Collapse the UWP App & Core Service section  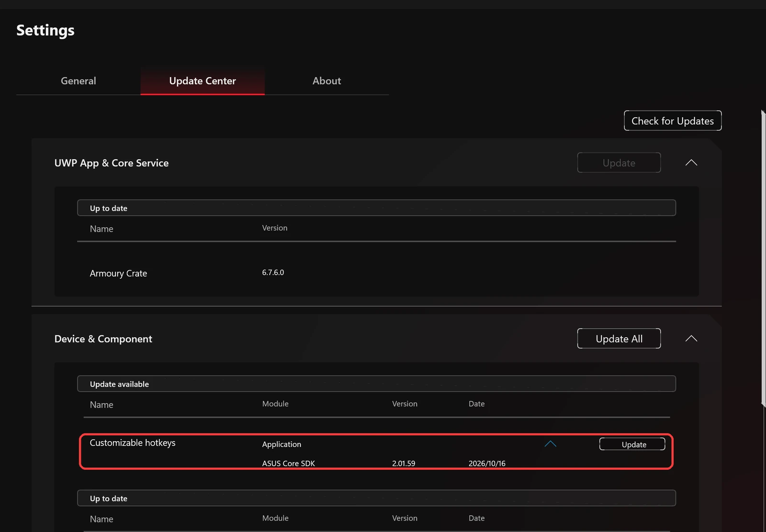pos(691,163)
